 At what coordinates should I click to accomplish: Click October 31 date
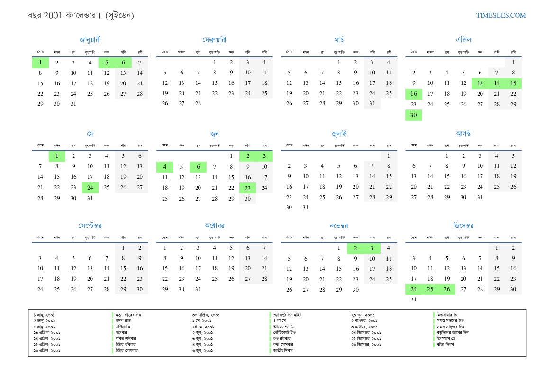pyautogui.click(x=198, y=289)
